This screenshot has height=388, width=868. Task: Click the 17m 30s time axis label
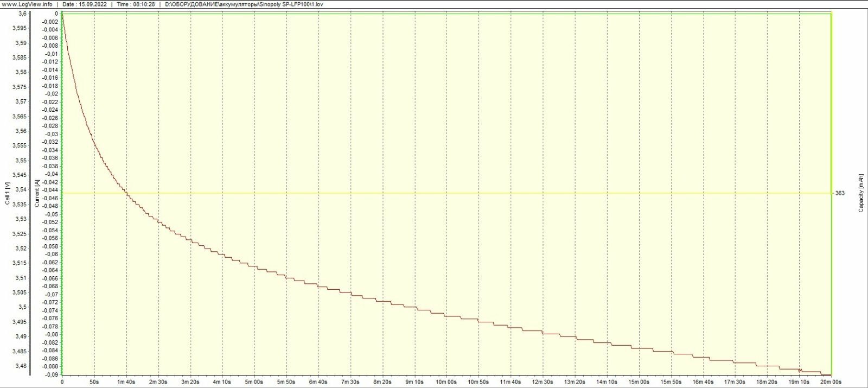pos(735,382)
